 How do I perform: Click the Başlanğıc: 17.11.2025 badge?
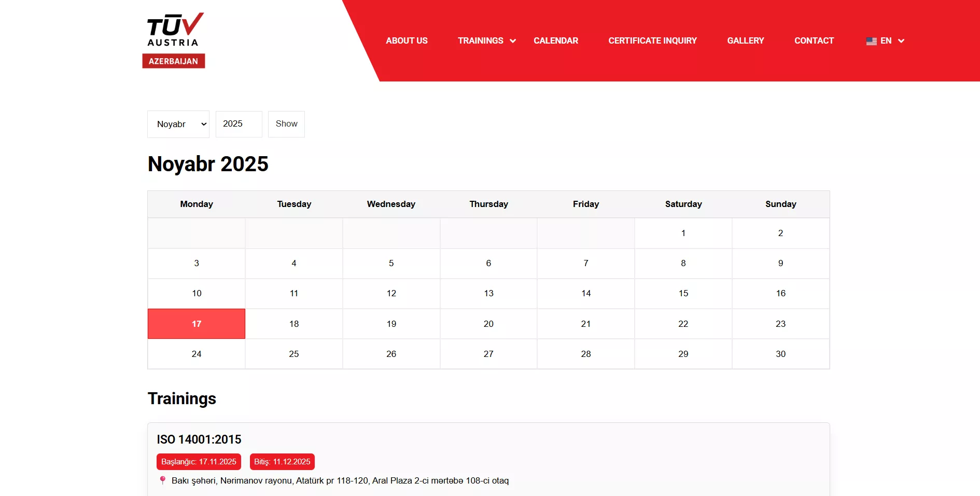199,461
